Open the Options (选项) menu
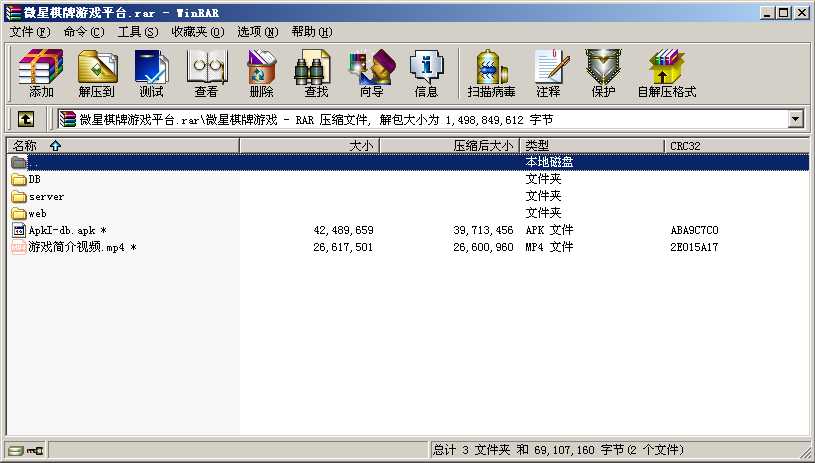This screenshot has height=463, width=815. point(258,32)
